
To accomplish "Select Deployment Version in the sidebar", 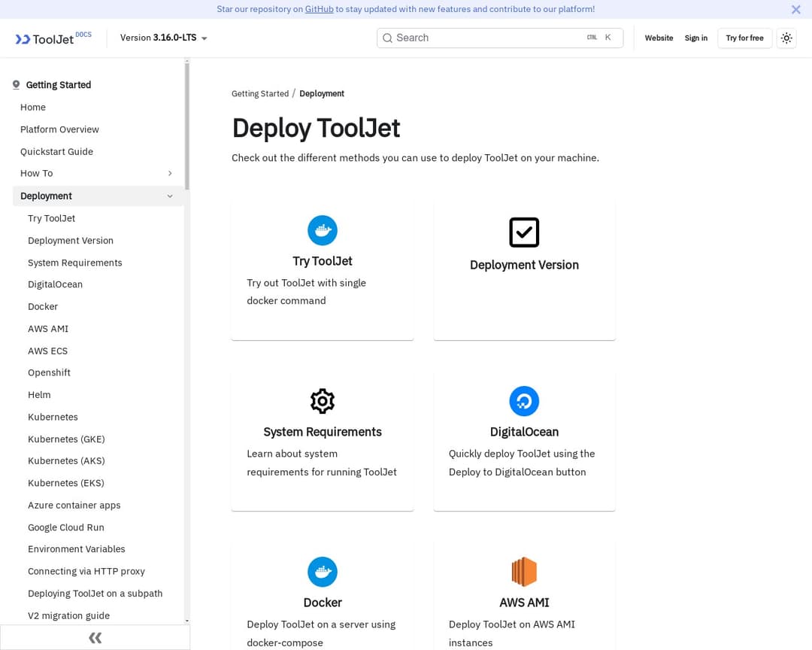I will [71, 241].
